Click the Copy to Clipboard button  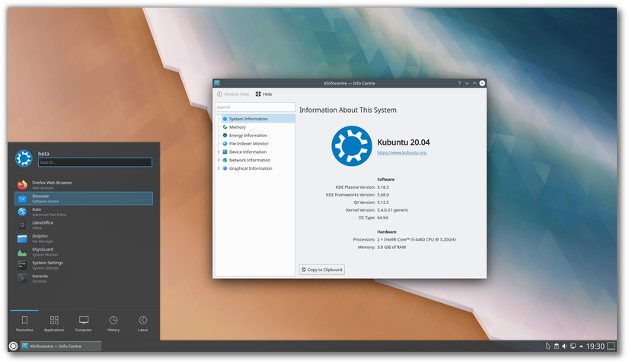(x=322, y=270)
